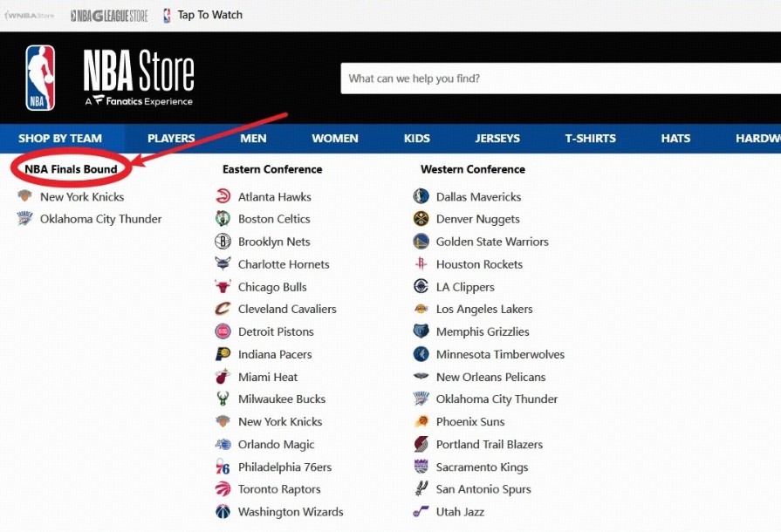The image size is (781, 532).
Task: Open the Shop By Team menu
Action: point(60,139)
